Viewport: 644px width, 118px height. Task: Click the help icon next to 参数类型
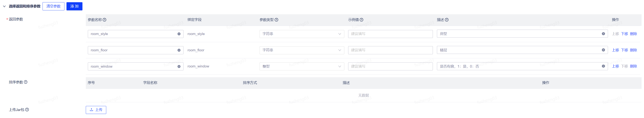tap(277, 20)
